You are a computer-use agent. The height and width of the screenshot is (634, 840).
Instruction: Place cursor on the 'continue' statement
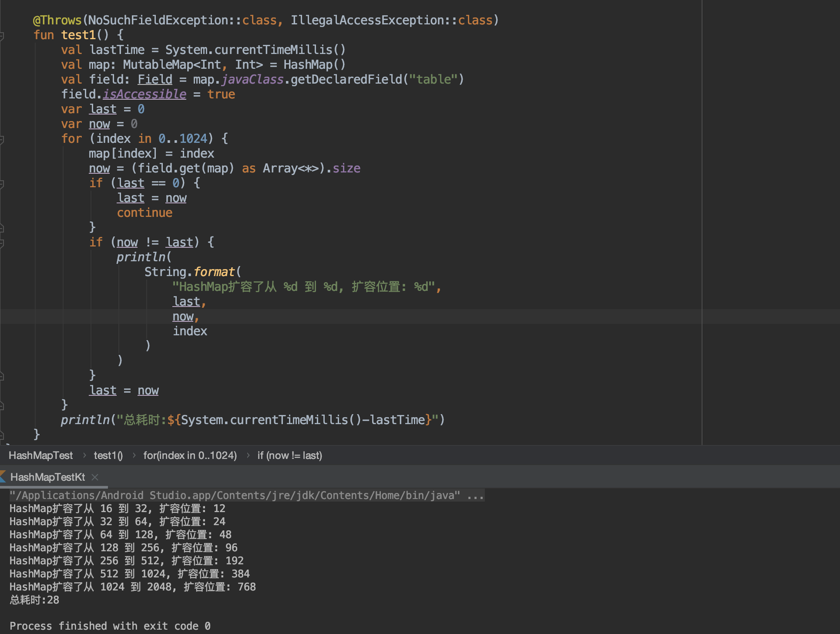(x=144, y=213)
